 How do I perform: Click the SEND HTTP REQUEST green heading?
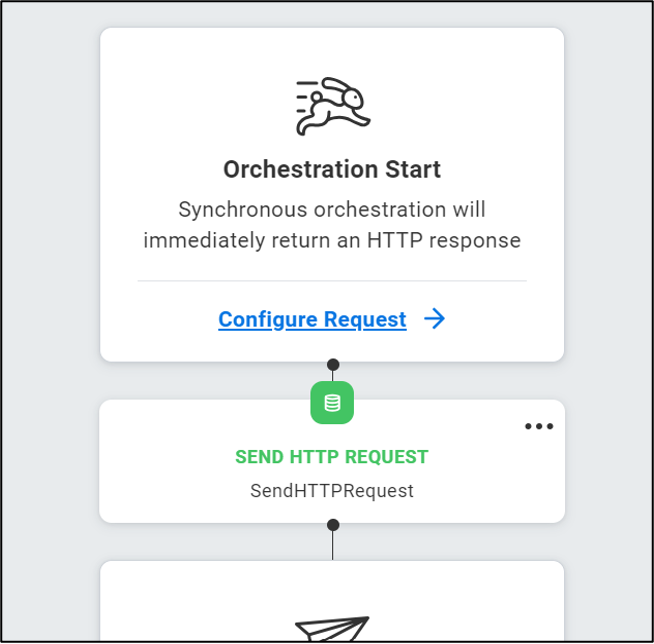(332, 457)
